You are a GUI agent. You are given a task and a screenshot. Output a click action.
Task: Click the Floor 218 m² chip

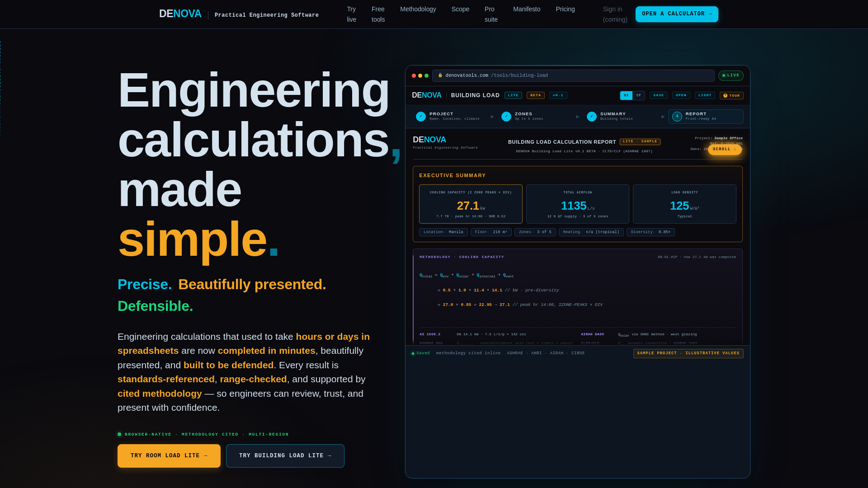tap(491, 232)
